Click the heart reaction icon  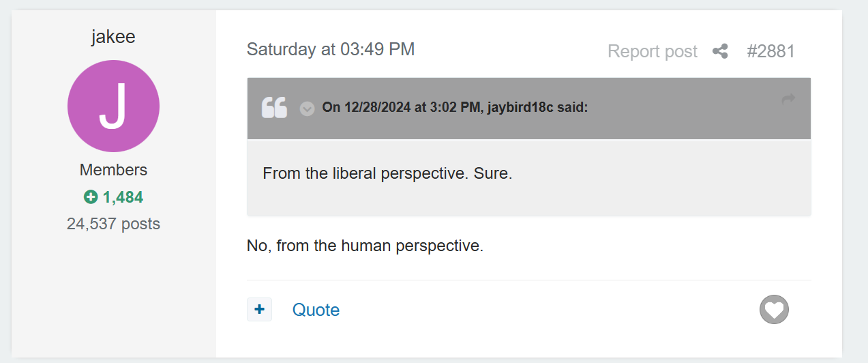coord(774,310)
